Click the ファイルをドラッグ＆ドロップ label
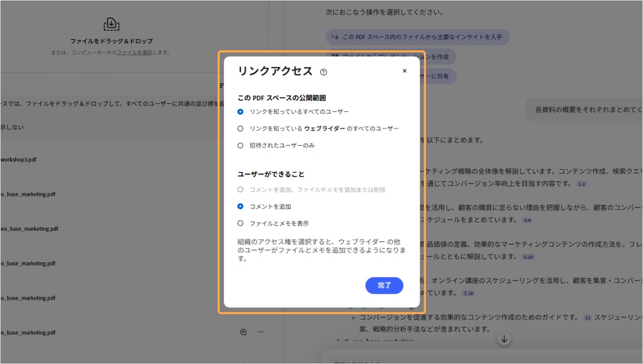Viewport: 643px width, 364px height. point(111,41)
